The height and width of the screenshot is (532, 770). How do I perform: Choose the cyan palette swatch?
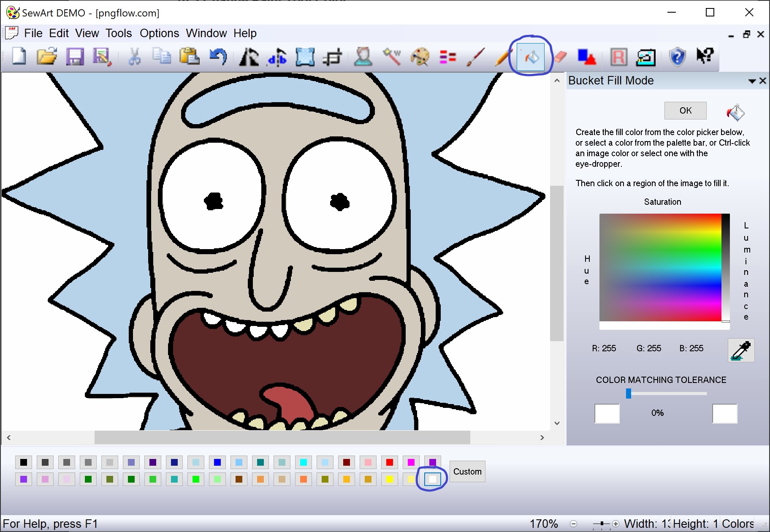point(304,462)
